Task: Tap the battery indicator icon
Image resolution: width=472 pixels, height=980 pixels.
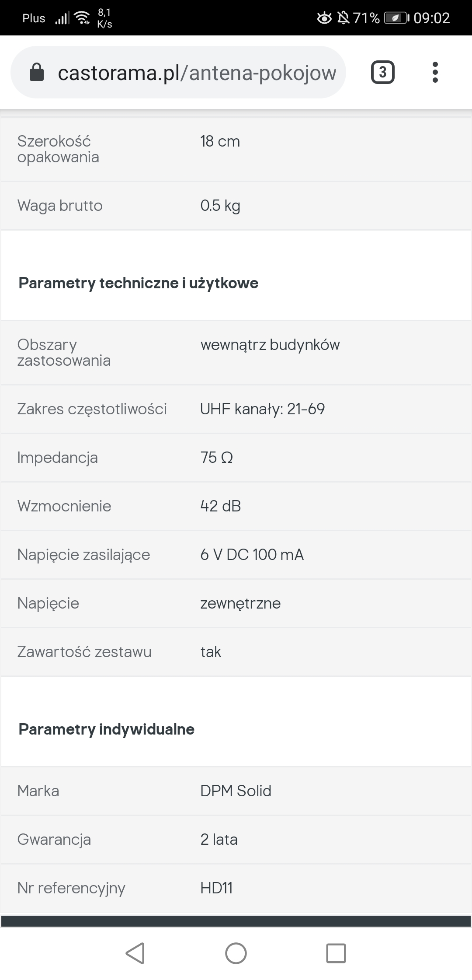Action: pos(396,18)
